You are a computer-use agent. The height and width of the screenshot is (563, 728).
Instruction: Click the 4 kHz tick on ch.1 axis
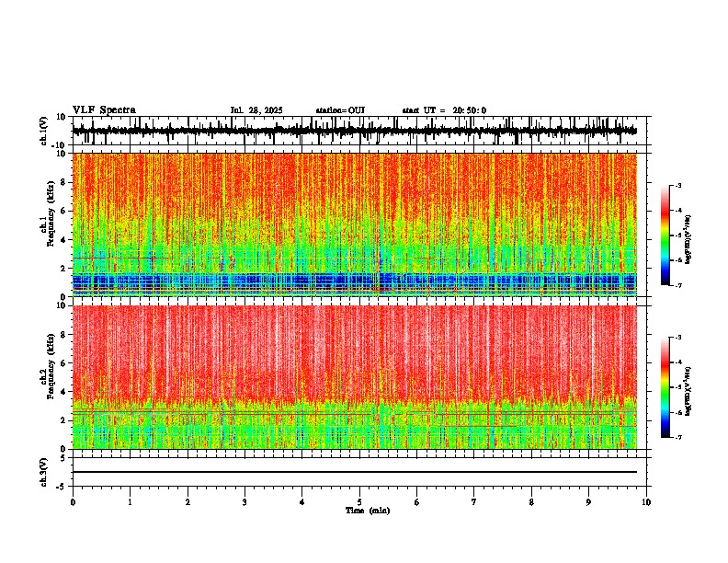click(x=64, y=240)
